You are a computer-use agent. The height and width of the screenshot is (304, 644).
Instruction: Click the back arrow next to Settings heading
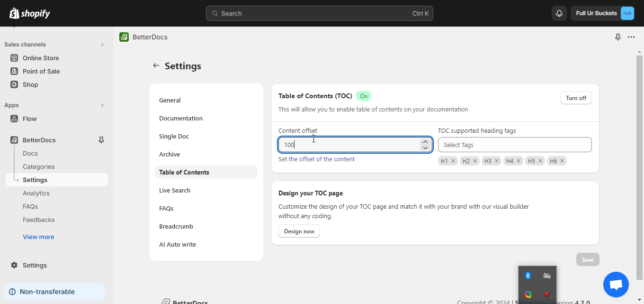coord(156,65)
